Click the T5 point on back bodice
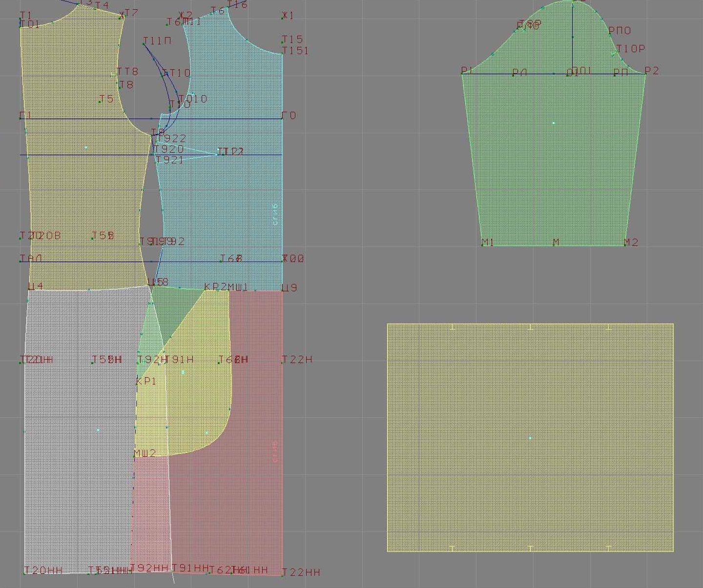 tap(106, 99)
